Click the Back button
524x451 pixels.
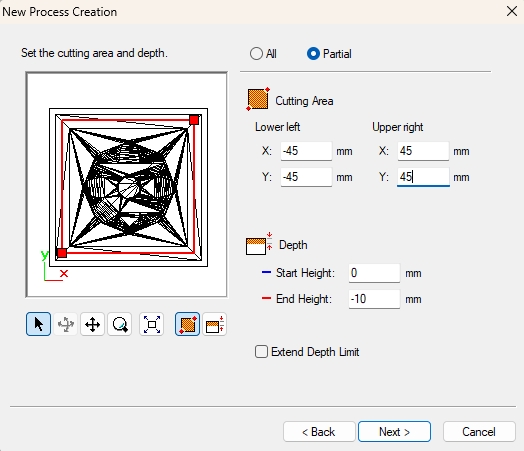319,432
